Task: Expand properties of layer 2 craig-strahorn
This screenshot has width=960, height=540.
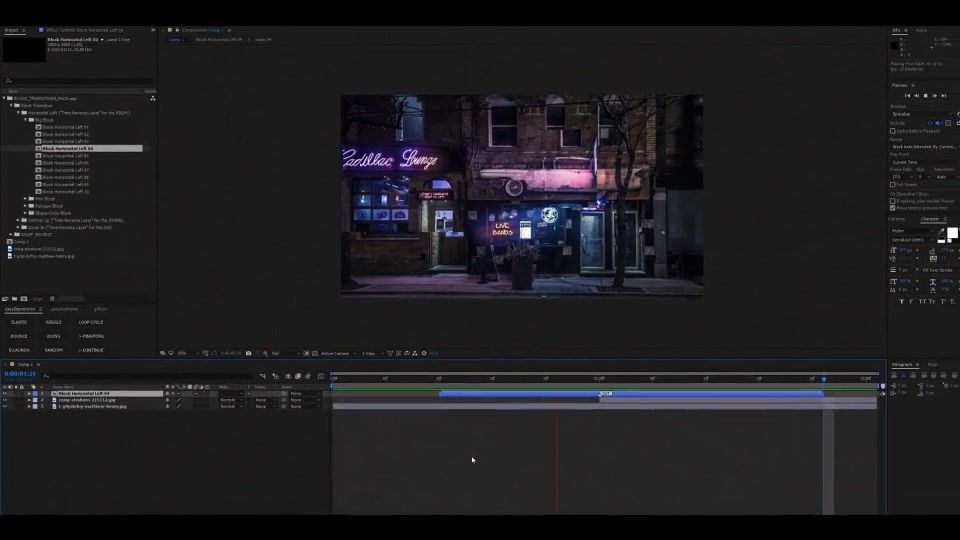Action: 29,400
